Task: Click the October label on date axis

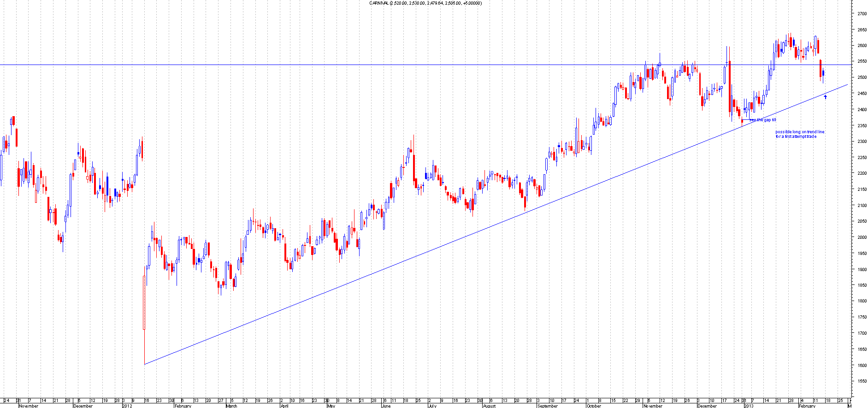Action: coord(594,406)
